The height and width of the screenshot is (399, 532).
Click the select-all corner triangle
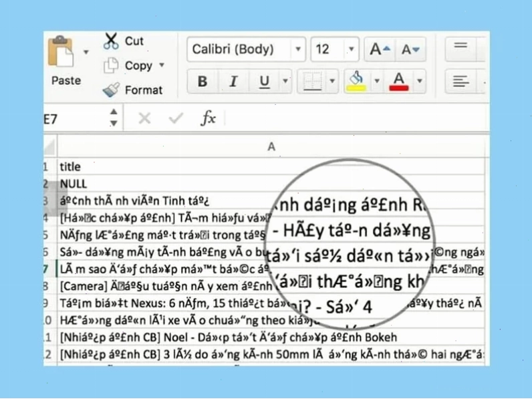point(50,147)
